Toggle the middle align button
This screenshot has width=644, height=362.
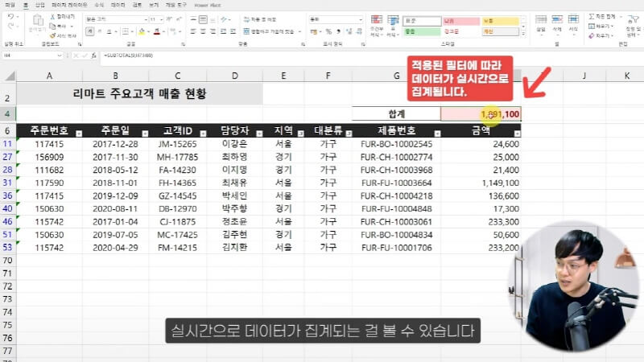[x=203, y=19]
